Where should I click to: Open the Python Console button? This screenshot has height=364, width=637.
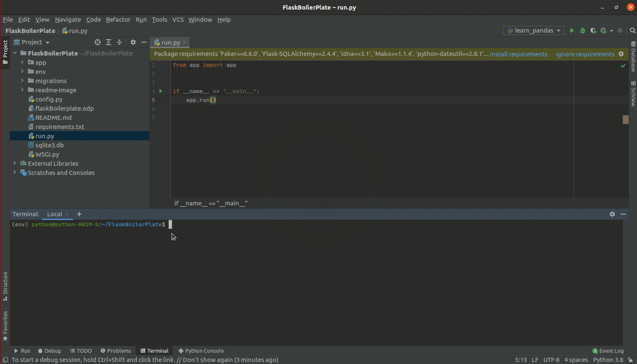pos(201,351)
